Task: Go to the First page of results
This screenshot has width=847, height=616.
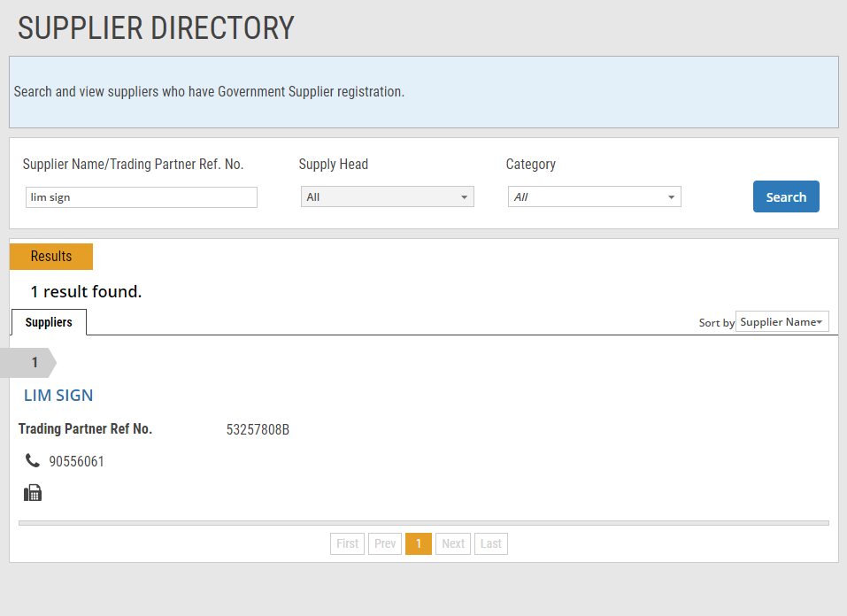Action: tap(348, 543)
